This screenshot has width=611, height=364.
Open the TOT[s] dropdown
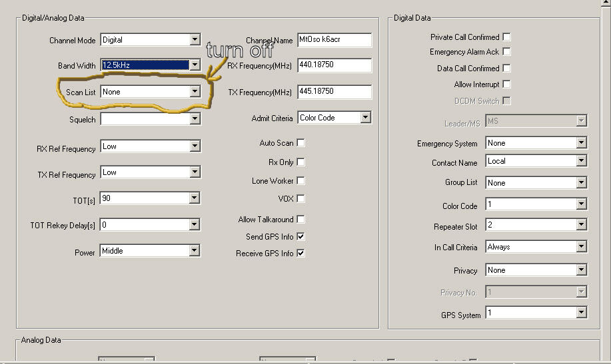[151, 198]
